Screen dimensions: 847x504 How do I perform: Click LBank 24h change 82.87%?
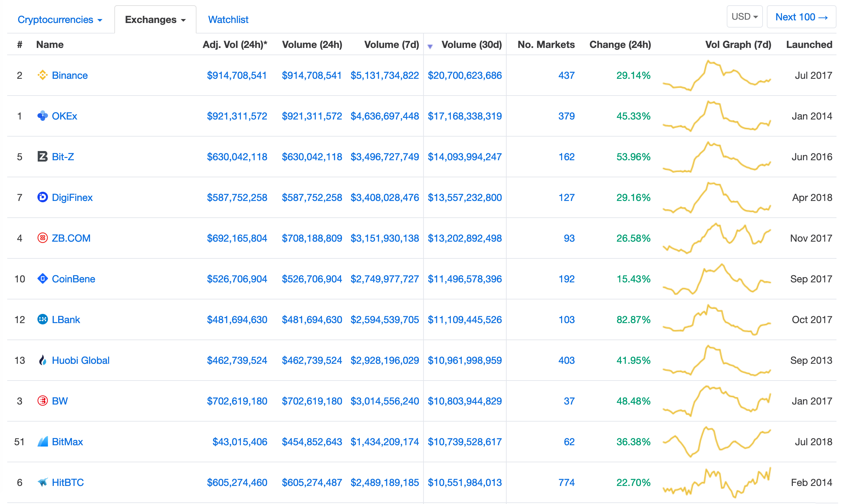[633, 320]
